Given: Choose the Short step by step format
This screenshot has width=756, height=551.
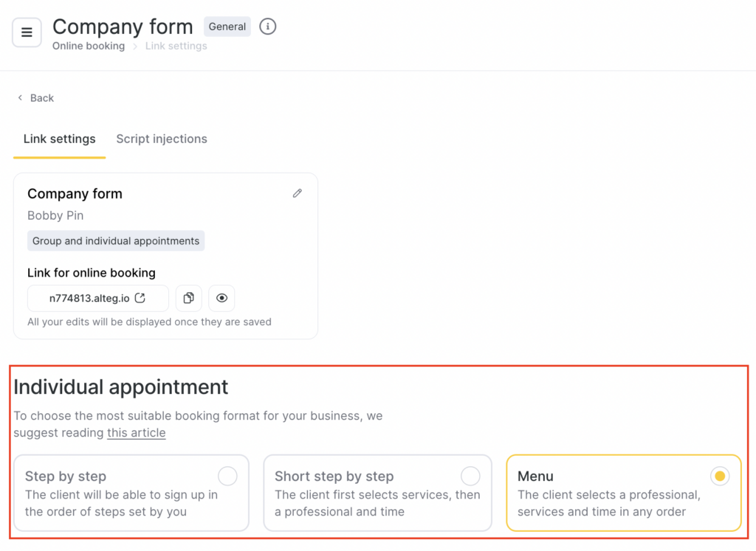Looking at the screenshot, I should click(x=470, y=476).
